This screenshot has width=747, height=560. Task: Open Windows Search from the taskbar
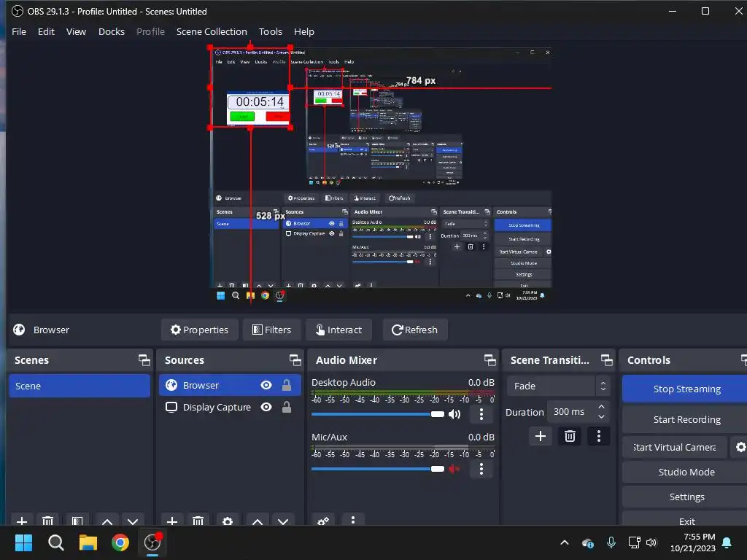click(x=55, y=542)
